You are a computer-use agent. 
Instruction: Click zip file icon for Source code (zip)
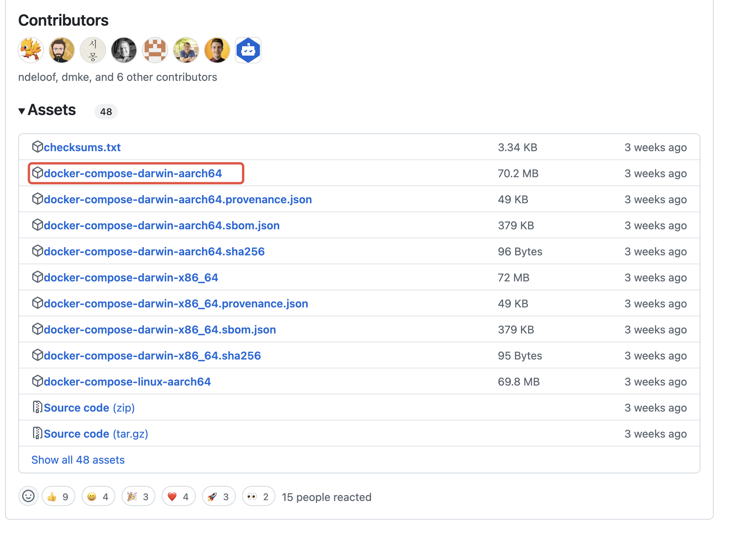point(37,407)
